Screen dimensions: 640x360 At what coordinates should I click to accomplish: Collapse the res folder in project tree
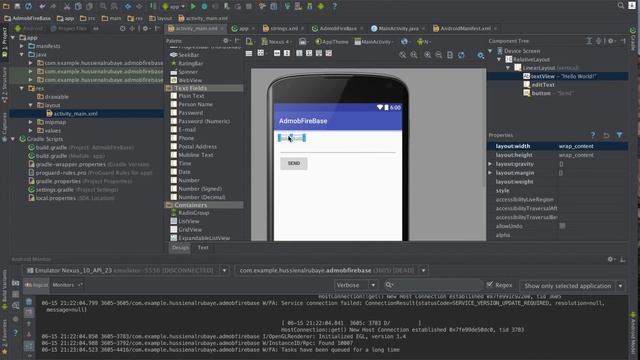point(22,88)
